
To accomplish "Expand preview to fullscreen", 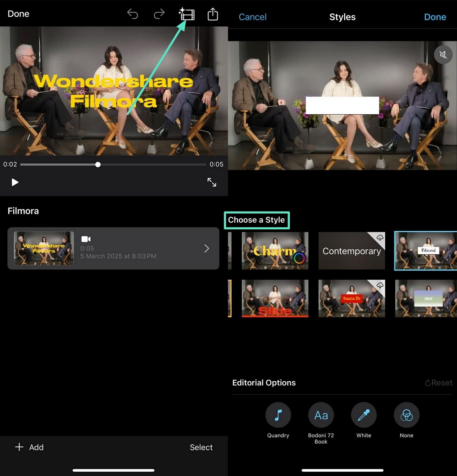I will (x=212, y=182).
